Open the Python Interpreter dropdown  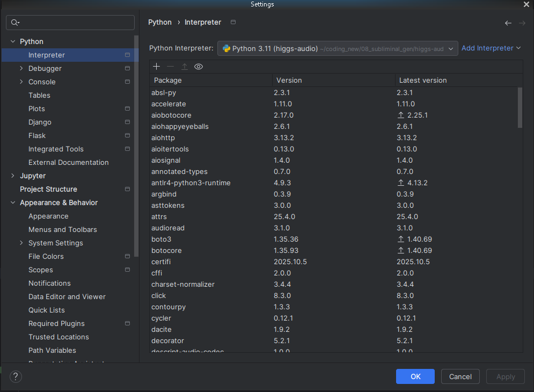(x=338, y=48)
